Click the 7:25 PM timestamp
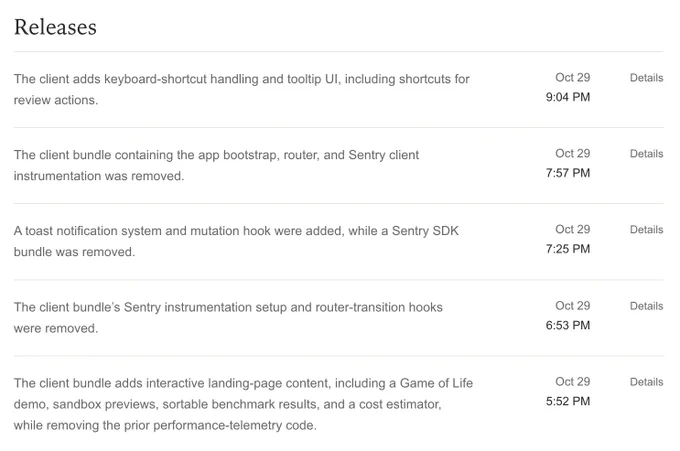This screenshot has width=680, height=451. (x=568, y=249)
